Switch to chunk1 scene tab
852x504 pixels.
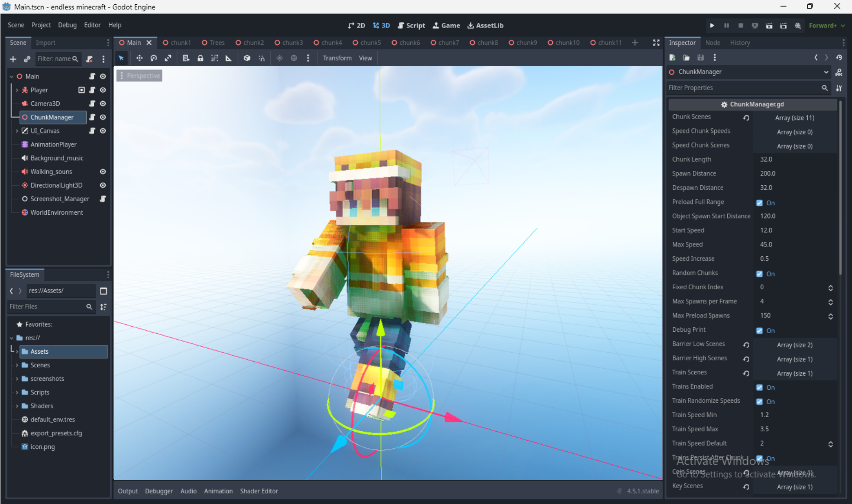176,42
